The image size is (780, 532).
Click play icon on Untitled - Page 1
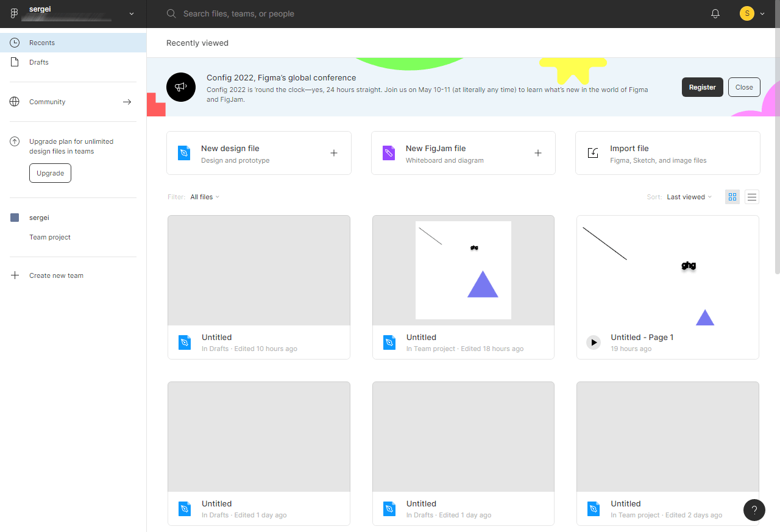(594, 342)
